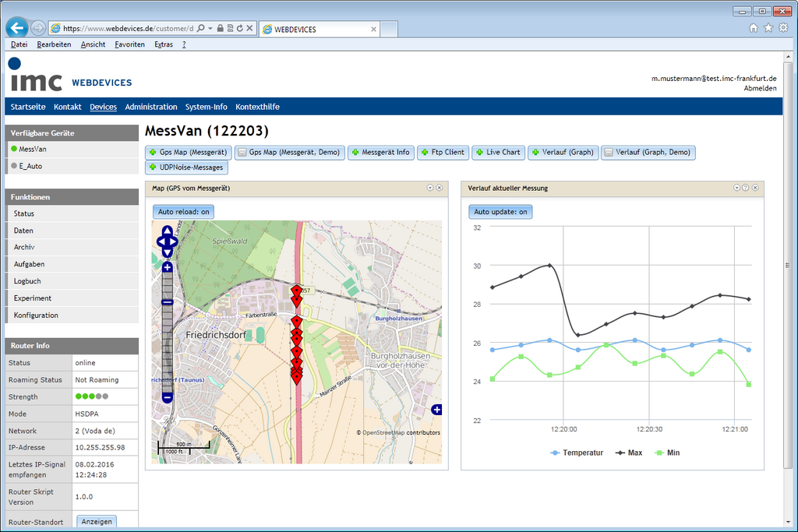Open Internet Explorer home page icon
This screenshot has height=532, width=798.
[754, 28]
